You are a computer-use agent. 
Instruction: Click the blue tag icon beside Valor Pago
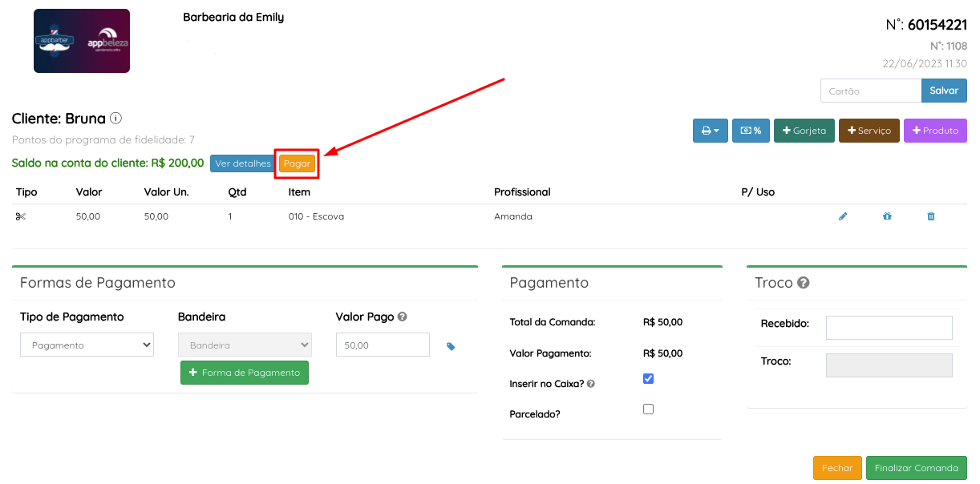click(x=451, y=346)
